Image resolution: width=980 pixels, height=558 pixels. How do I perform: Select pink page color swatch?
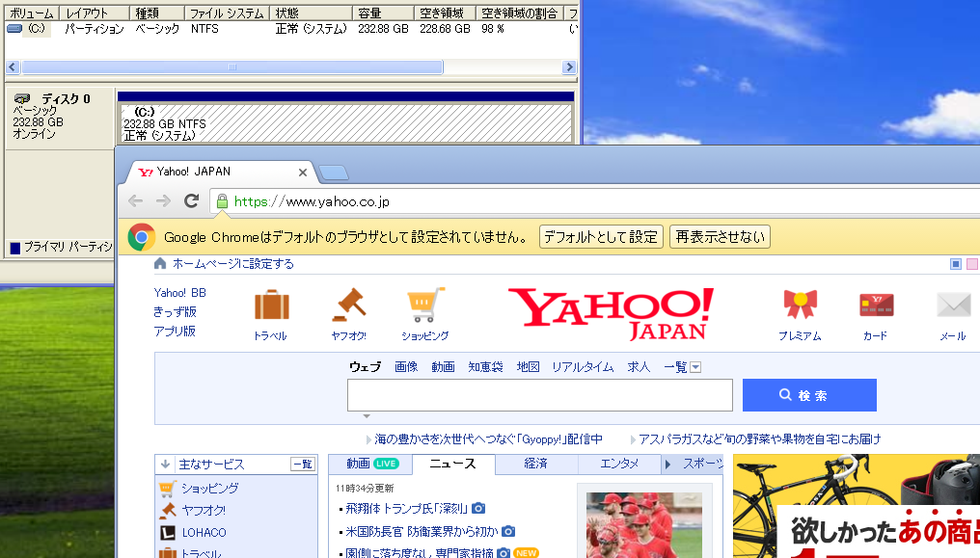point(972,264)
